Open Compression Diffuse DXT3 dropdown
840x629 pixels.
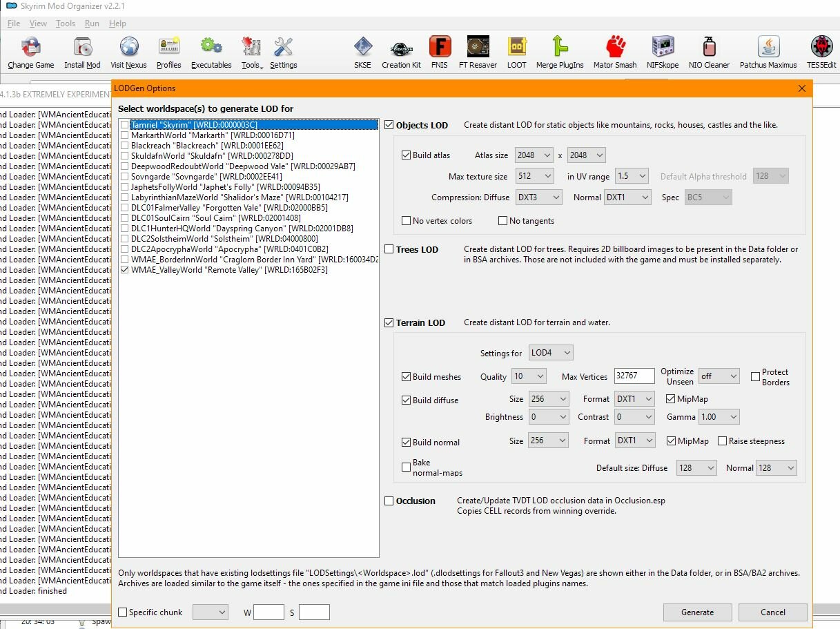coord(539,197)
